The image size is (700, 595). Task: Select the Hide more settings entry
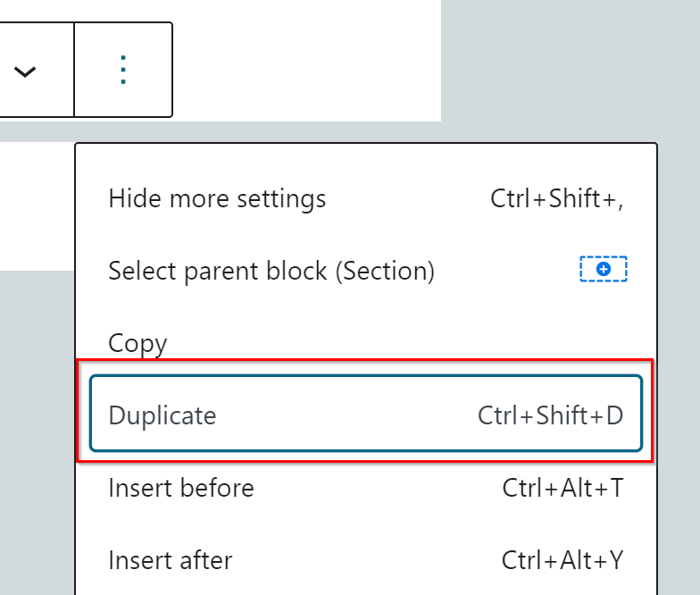click(217, 197)
